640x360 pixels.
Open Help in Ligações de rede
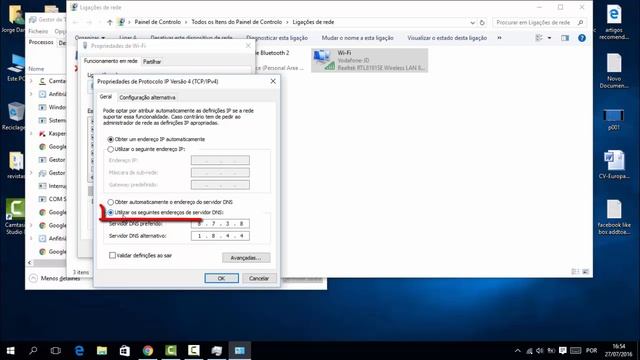tap(582, 38)
